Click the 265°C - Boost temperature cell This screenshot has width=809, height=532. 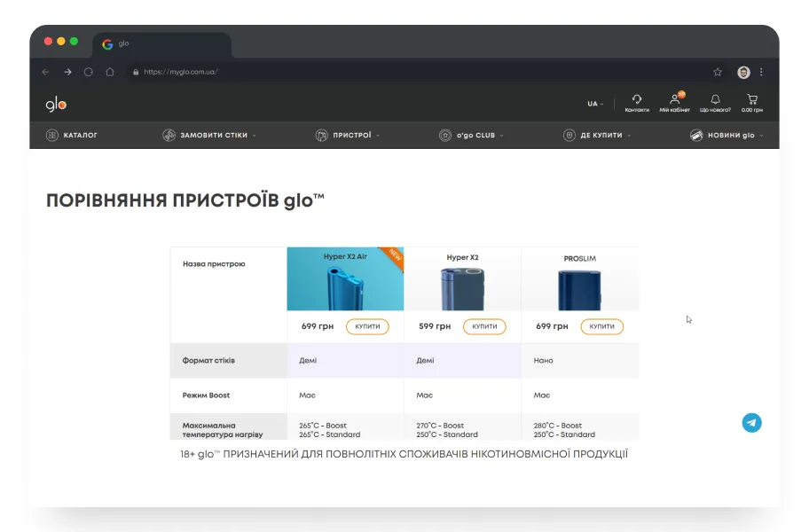tap(323, 426)
